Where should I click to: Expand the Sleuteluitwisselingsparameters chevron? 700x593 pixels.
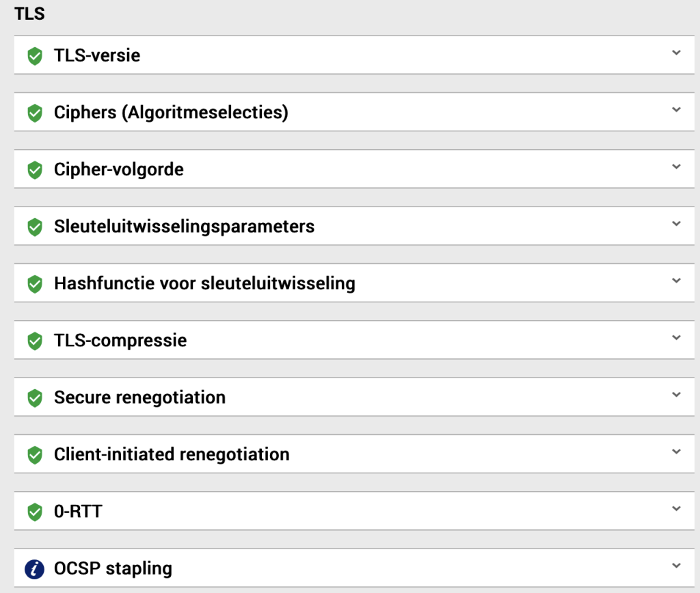(676, 223)
